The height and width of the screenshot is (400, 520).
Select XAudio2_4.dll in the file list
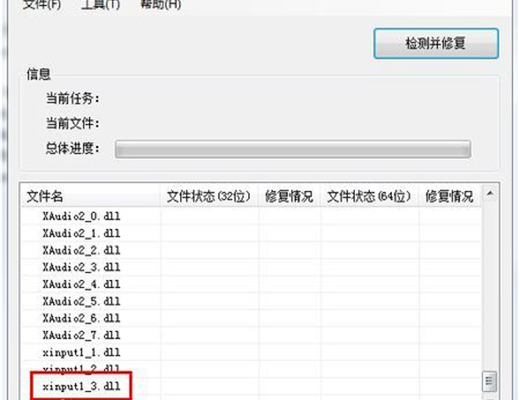point(81,284)
